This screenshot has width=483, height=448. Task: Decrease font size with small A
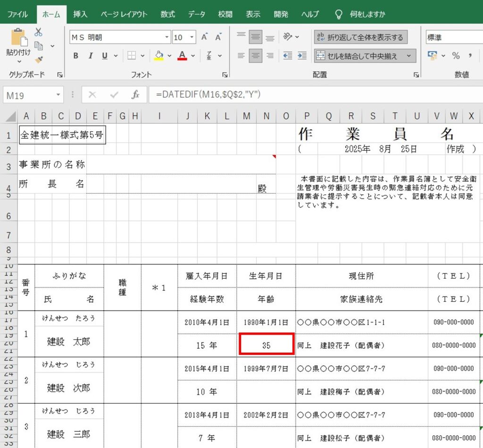pyautogui.click(x=218, y=37)
